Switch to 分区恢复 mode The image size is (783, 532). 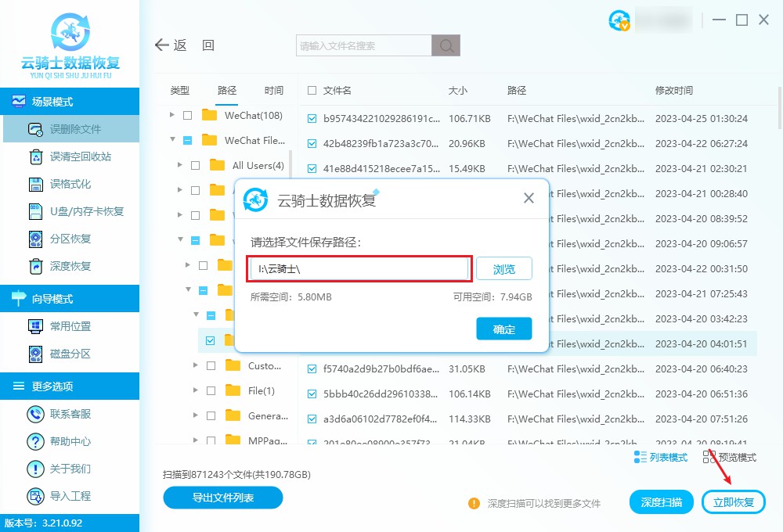(x=70, y=239)
